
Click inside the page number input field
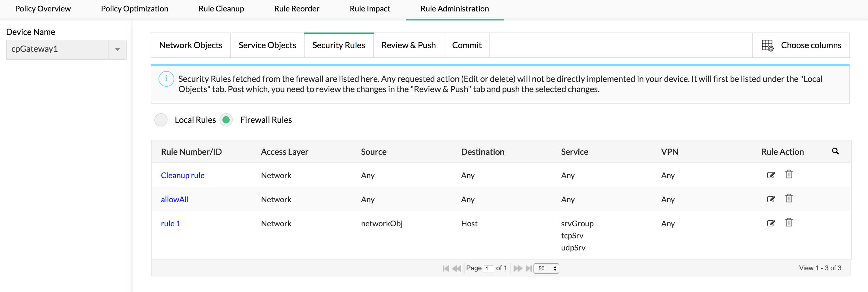pos(489,268)
